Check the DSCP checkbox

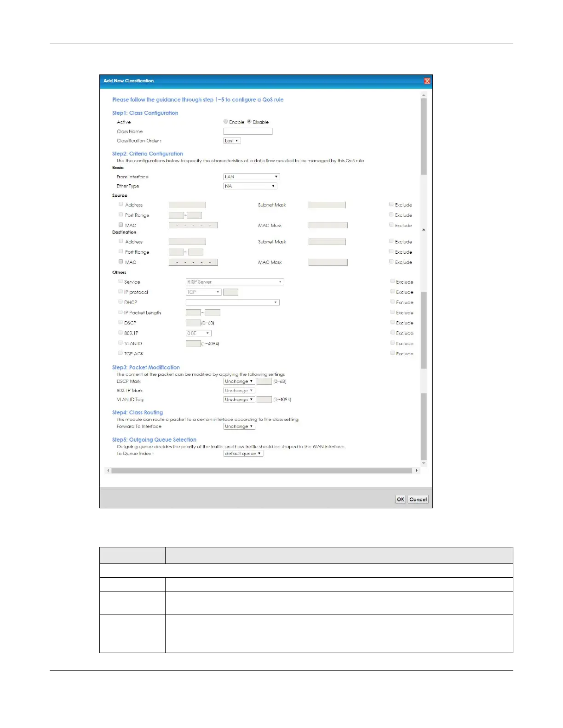(x=120, y=322)
